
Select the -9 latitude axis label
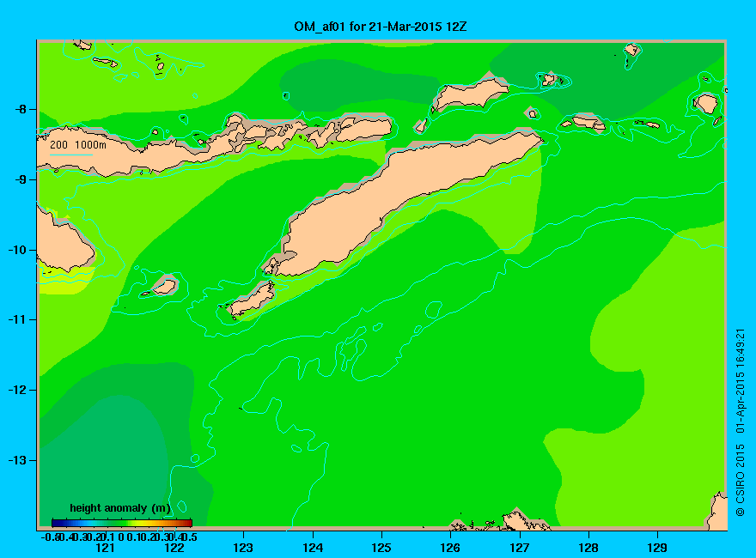coord(21,179)
